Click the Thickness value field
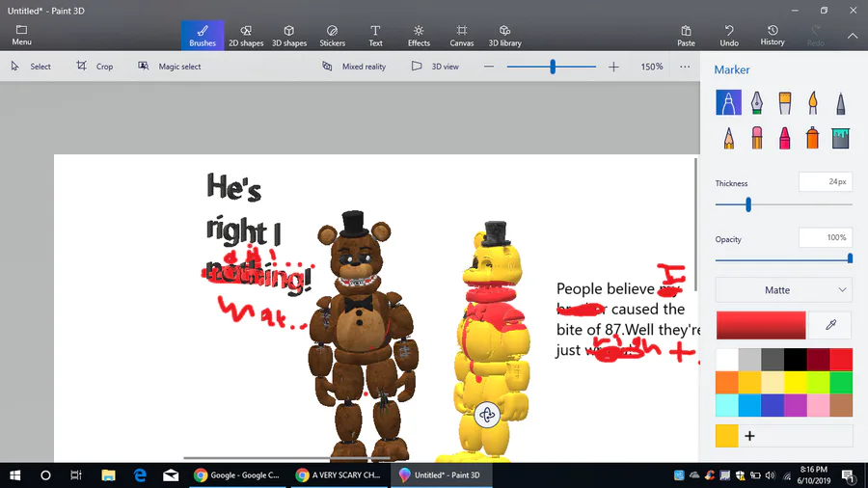The image size is (868, 488). click(x=826, y=181)
